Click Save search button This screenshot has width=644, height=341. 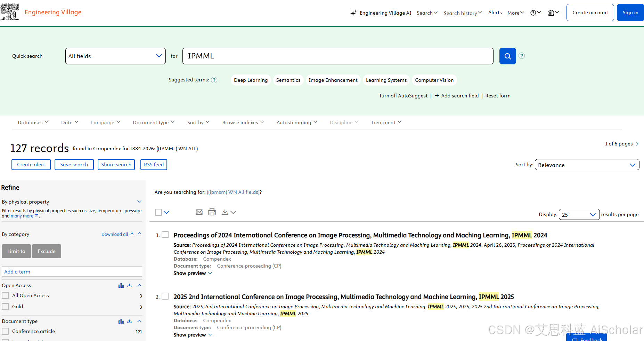pyautogui.click(x=74, y=165)
